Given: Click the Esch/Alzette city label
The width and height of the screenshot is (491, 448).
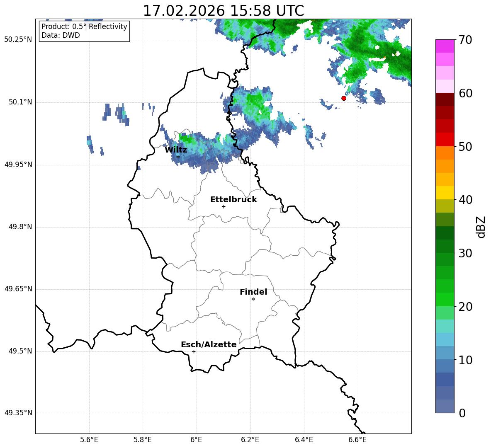Looking at the screenshot, I should click(209, 344).
